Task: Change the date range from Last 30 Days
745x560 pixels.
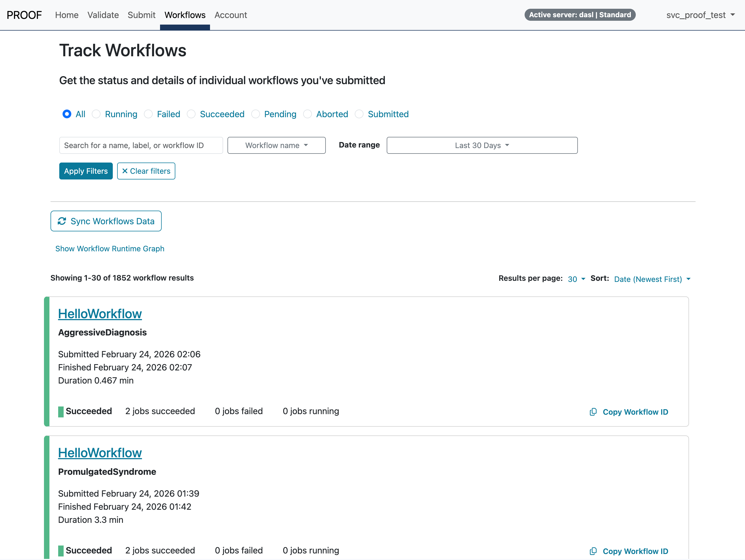Action: click(x=482, y=145)
